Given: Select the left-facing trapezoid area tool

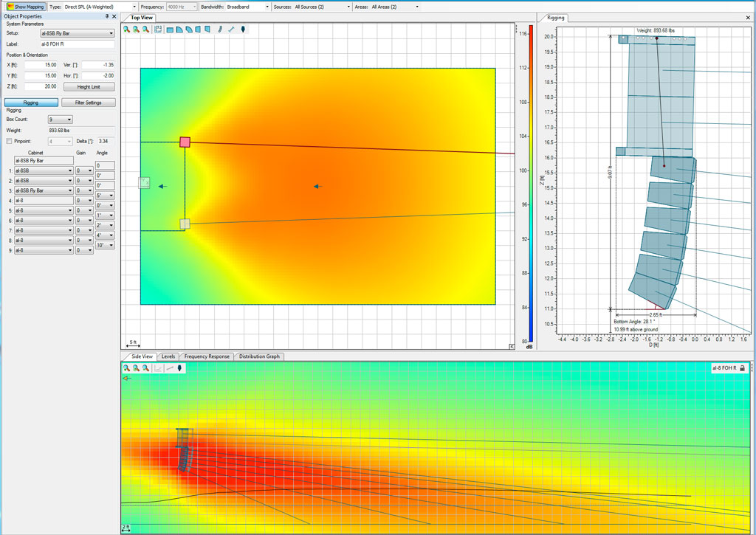Looking at the screenshot, I should [198, 30].
